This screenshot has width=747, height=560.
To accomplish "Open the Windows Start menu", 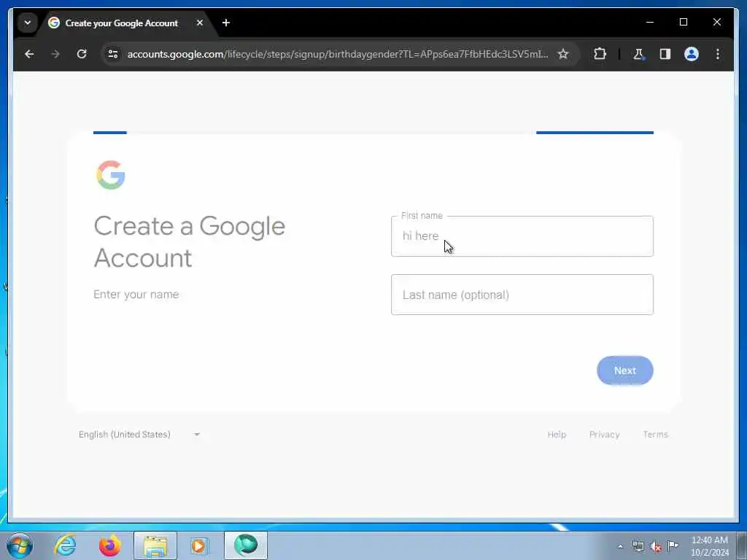I will click(20, 545).
